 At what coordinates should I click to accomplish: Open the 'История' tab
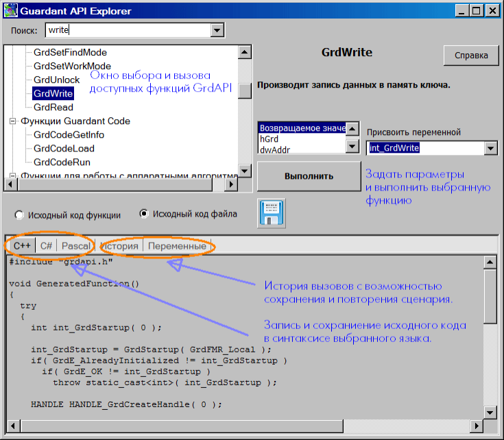tap(119, 245)
